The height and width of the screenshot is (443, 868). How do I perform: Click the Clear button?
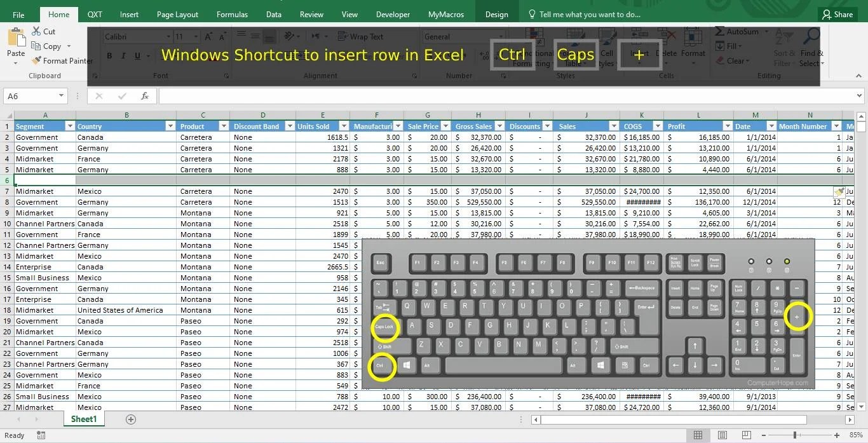pos(734,60)
